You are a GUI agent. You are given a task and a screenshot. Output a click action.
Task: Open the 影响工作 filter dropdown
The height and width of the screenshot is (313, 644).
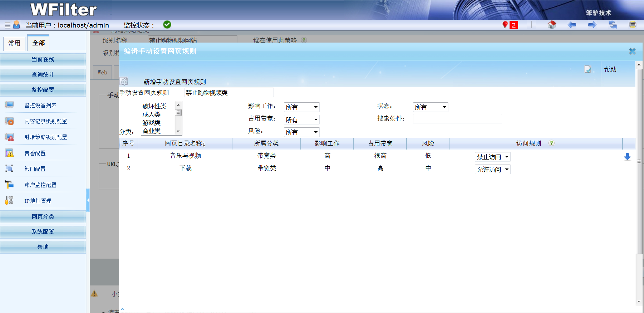coord(301,107)
